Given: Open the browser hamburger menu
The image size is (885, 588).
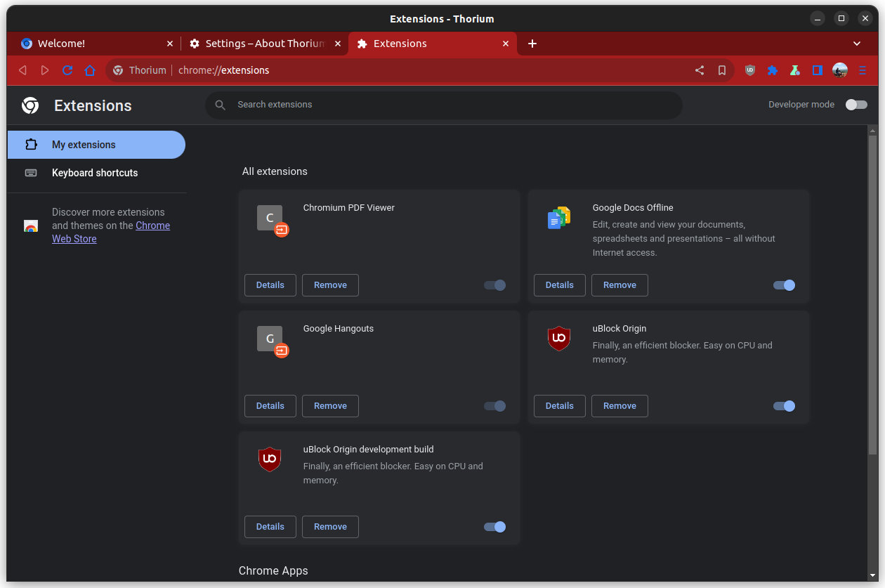Looking at the screenshot, I should click(x=863, y=70).
